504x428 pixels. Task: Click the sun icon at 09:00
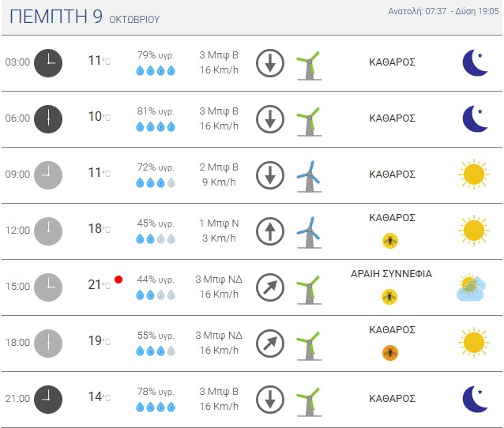click(x=473, y=175)
